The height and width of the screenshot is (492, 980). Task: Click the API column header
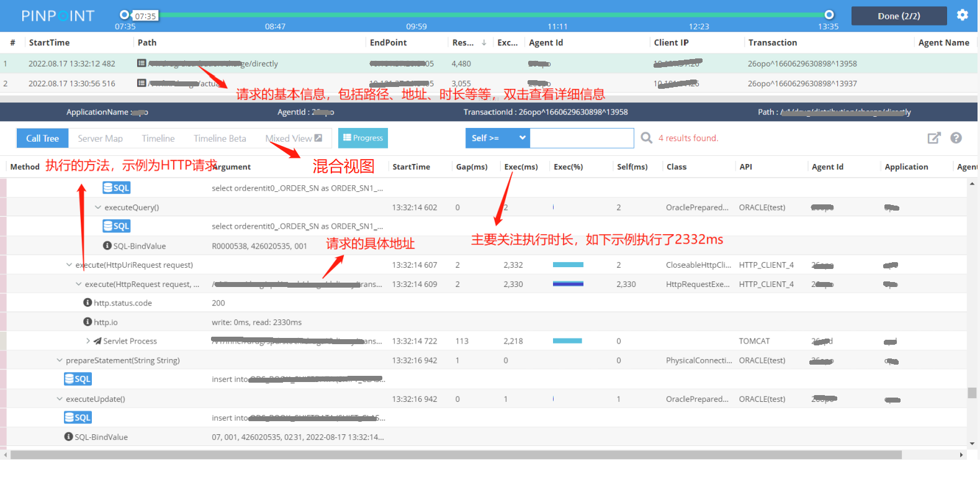745,167
